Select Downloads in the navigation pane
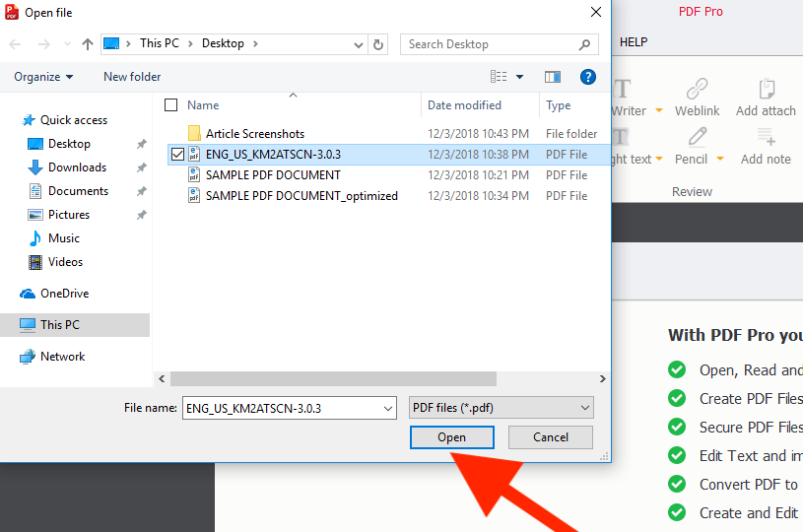The width and height of the screenshot is (803, 532). tap(77, 167)
